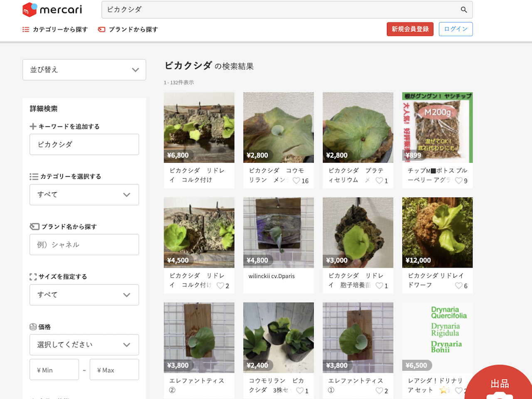
Task: Open the ¥3,000 リドレイ 胞子培養苗 listing
Action: tap(358, 245)
